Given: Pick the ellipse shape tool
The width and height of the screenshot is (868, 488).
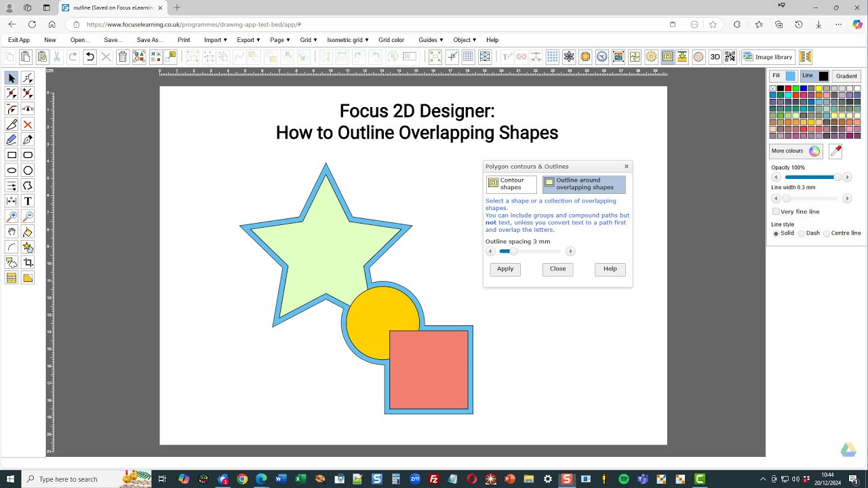Looking at the screenshot, I should pyautogui.click(x=12, y=170).
